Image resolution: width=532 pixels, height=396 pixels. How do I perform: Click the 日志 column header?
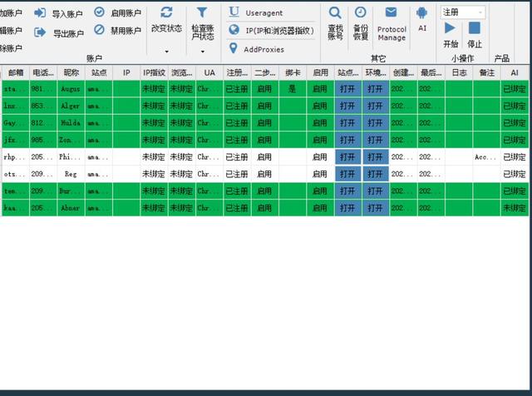(459, 72)
